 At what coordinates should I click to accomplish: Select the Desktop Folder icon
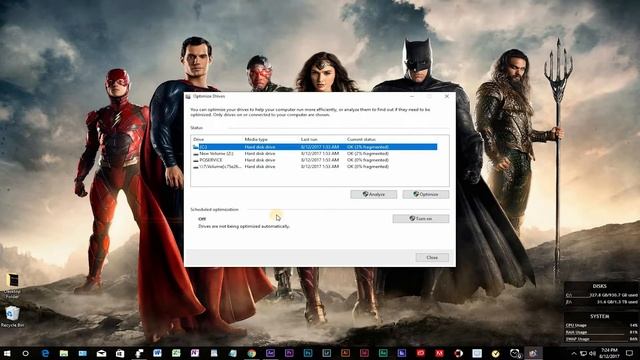tap(12, 285)
